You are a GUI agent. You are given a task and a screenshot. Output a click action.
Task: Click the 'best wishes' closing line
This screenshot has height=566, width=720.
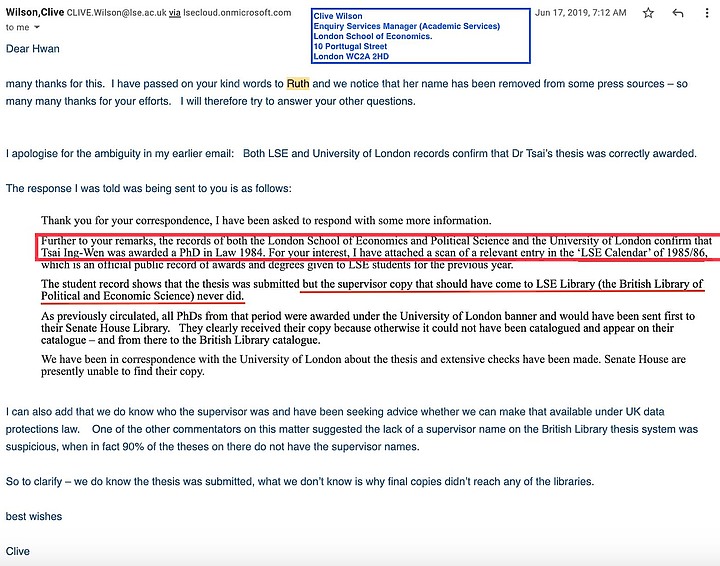coord(34,516)
